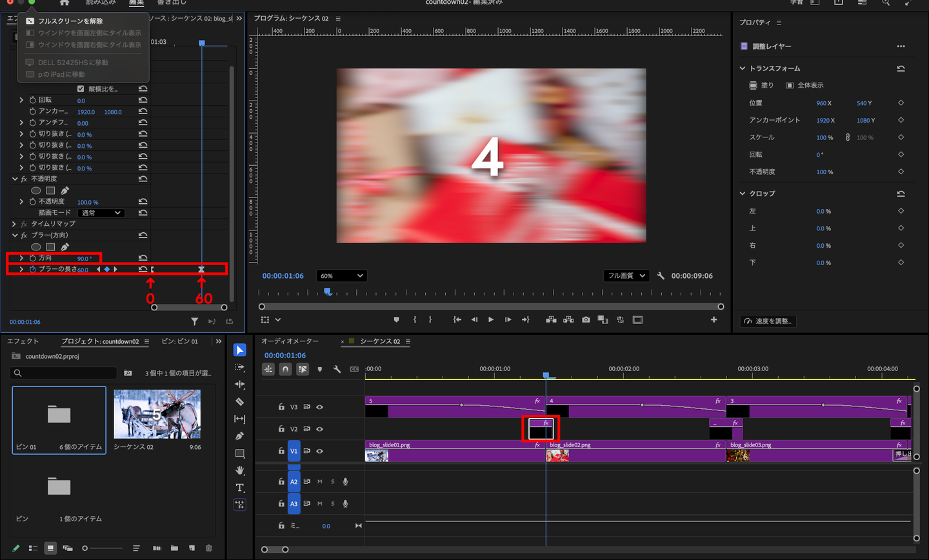Image resolution: width=929 pixels, height=560 pixels.
Task: Click the New Bin folder icon
Action: click(174, 548)
